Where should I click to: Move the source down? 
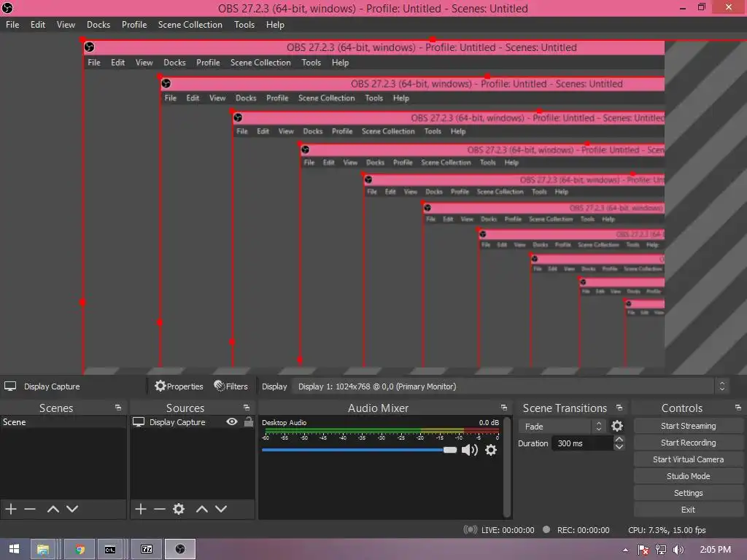[221, 508]
